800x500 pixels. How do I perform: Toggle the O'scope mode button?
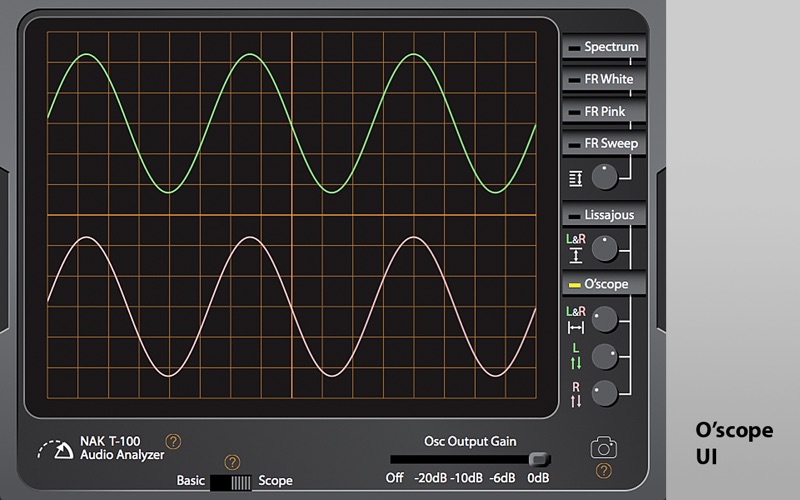604,284
